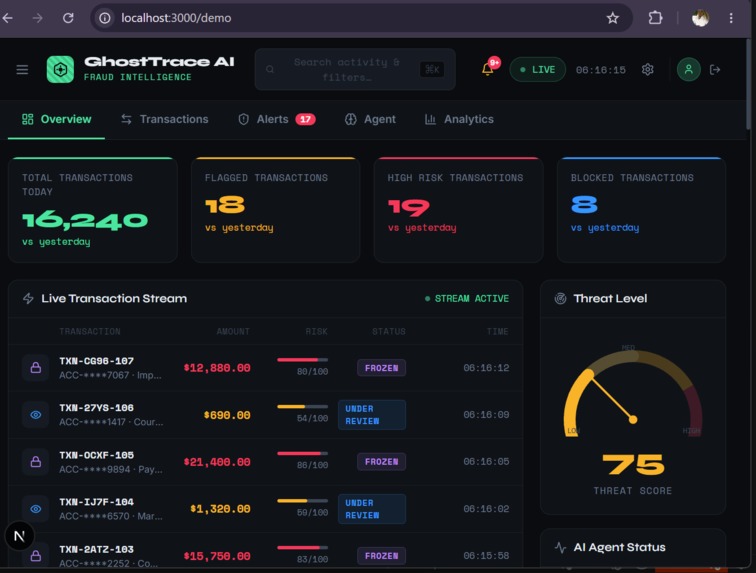The image size is (756, 573).
Task: Click the 86/100 risk bar
Action: pyautogui.click(x=303, y=453)
